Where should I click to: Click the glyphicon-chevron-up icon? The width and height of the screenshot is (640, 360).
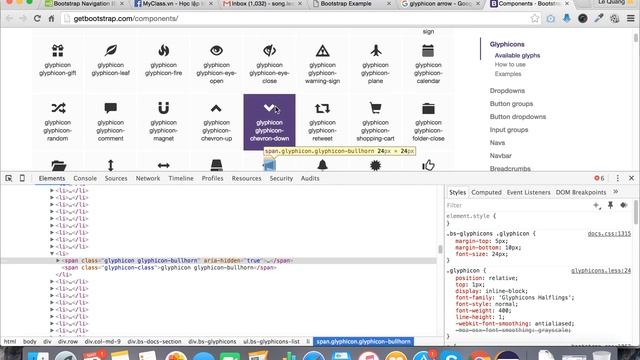[216, 109]
